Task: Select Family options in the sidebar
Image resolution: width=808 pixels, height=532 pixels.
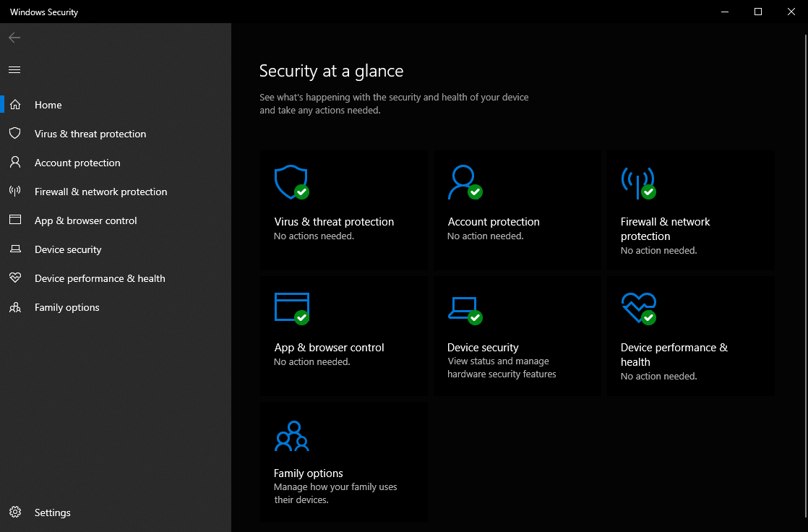Action: 66,307
